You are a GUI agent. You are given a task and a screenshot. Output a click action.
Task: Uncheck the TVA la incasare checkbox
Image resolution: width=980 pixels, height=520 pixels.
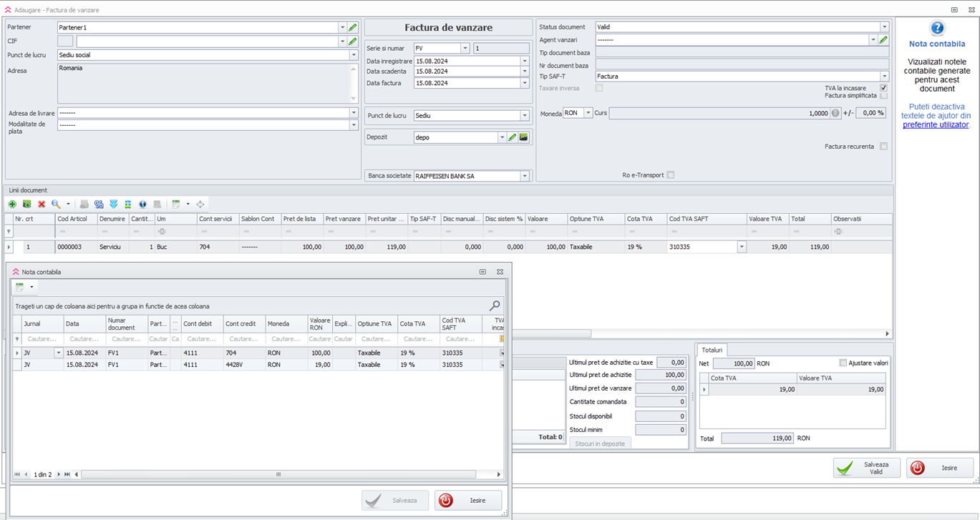883,88
